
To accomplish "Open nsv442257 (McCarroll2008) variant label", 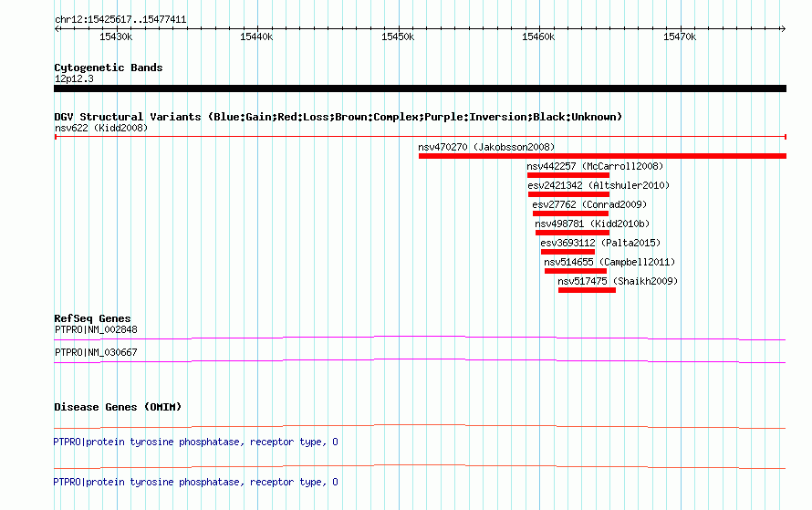I will (595, 166).
